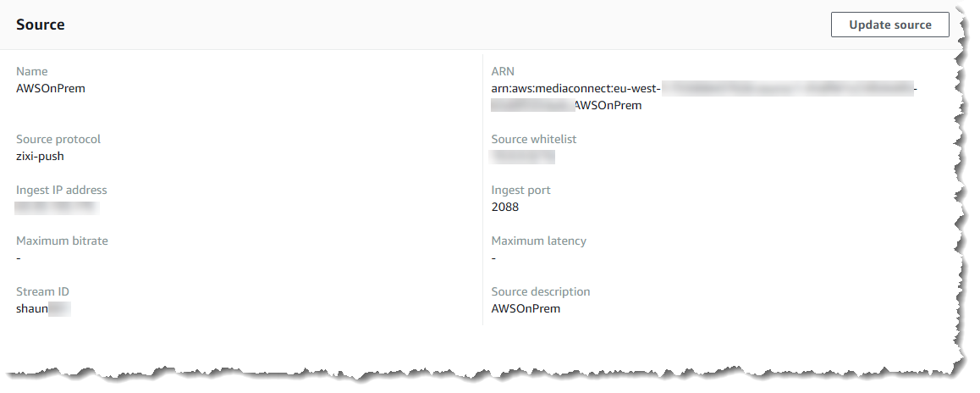The image size is (980, 393).
Task: Click the ARN field label
Action: pos(503,71)
